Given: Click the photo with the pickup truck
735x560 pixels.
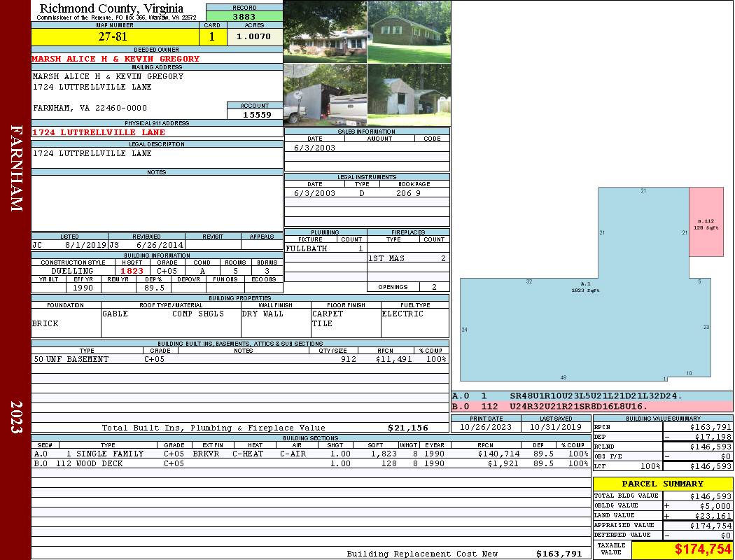Looking at the screenshot, I should pyautogui.click(x=325, y=95).
